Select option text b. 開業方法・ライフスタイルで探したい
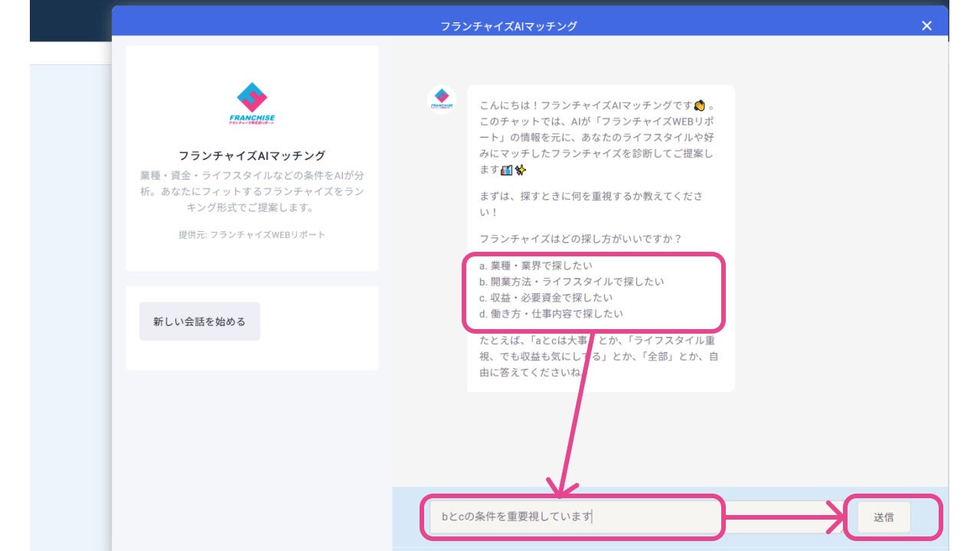This screenshot has width=980, height=551. coord(572,282)
